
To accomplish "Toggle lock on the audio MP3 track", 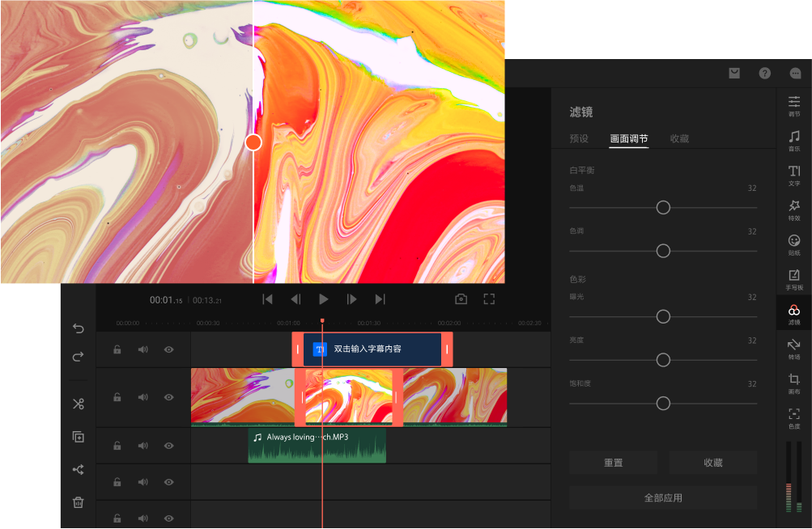I will tap(117, 446).
